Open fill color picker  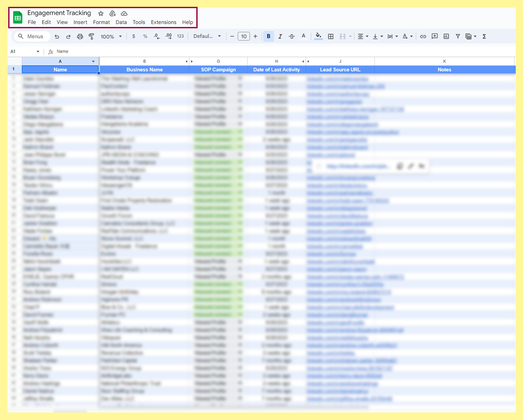[x=318, y=36]
